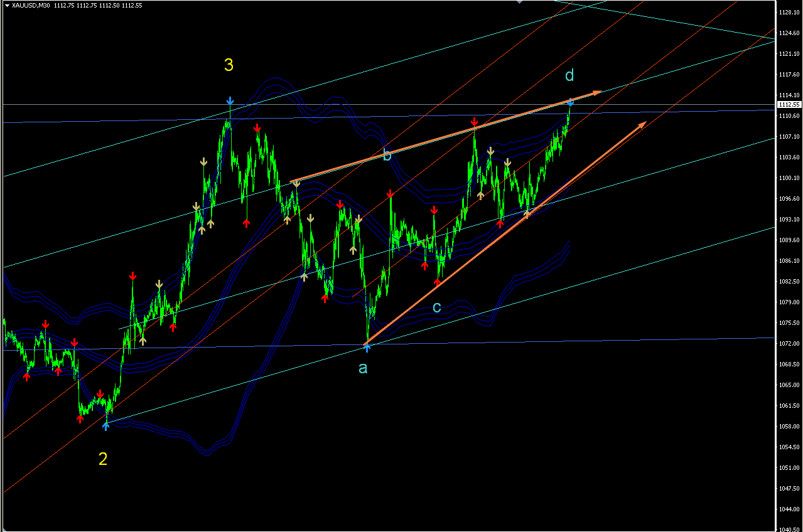Screen dimensions: 803x532
Task: Click price scale value 1047.50
Action: point(789,489)
